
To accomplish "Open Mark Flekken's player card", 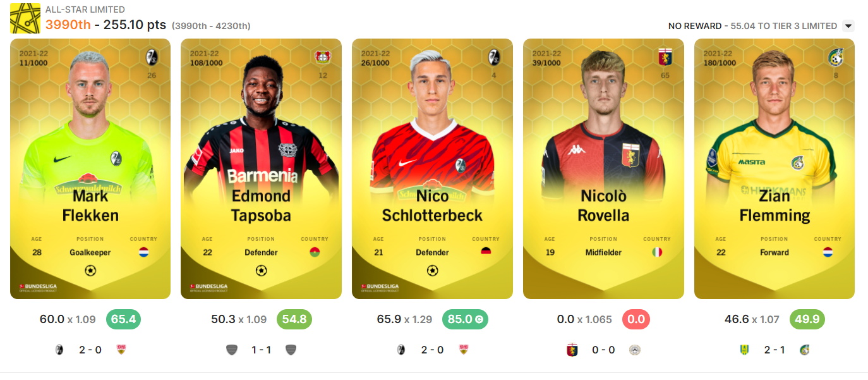I will click(90, 169).
